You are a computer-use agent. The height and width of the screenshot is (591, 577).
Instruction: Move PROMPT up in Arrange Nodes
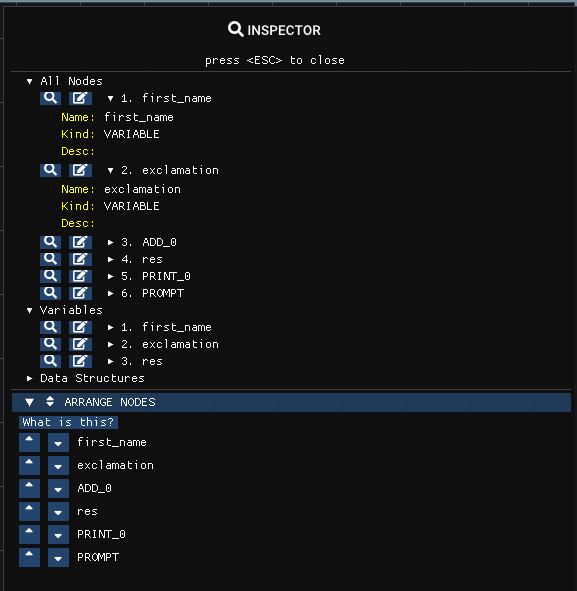pos(29,557)
